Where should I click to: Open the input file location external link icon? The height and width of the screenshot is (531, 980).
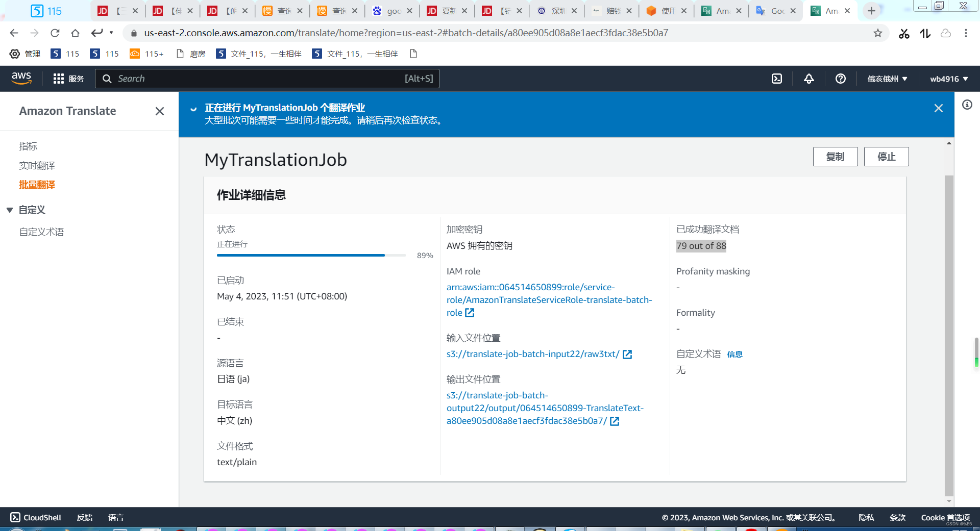[627, 354]
